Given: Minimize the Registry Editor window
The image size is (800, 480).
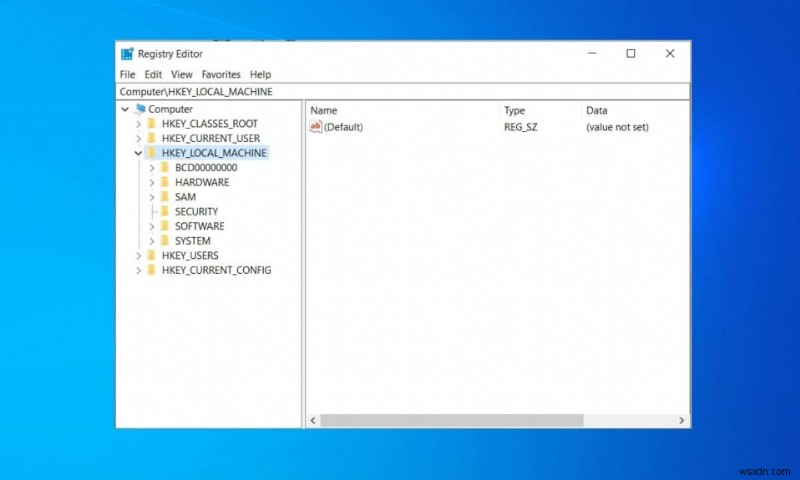Looking at the screenshot, I should coord(592,53).
